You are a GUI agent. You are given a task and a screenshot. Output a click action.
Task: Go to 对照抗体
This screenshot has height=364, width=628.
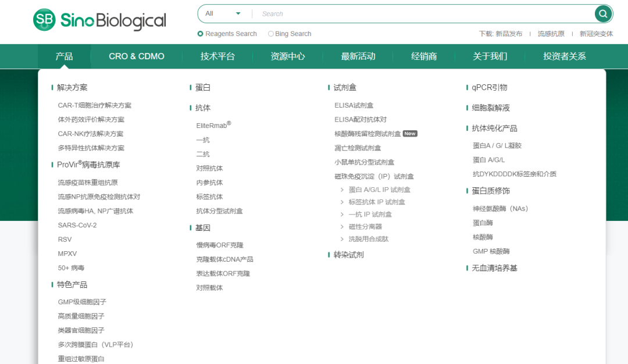(209, 168)
